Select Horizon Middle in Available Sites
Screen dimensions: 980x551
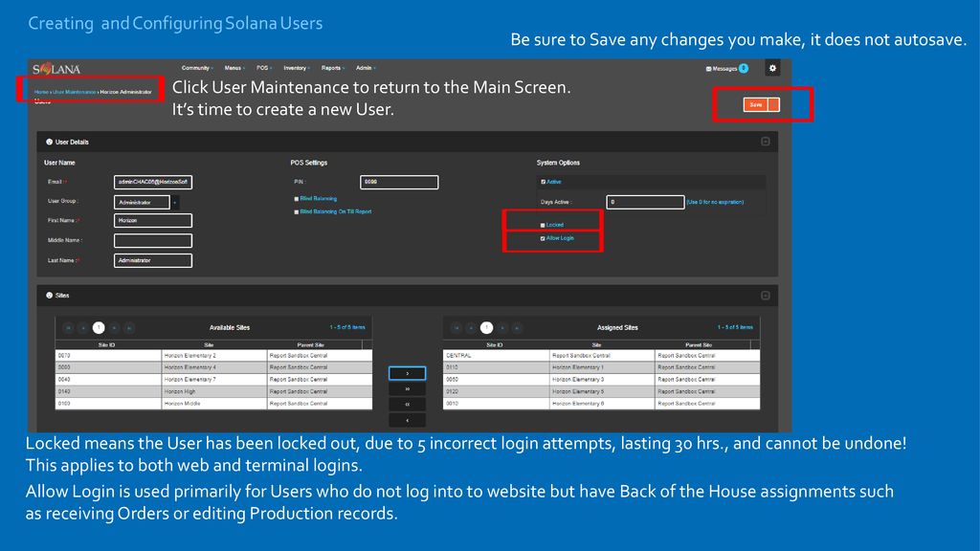tap(213, 404)
